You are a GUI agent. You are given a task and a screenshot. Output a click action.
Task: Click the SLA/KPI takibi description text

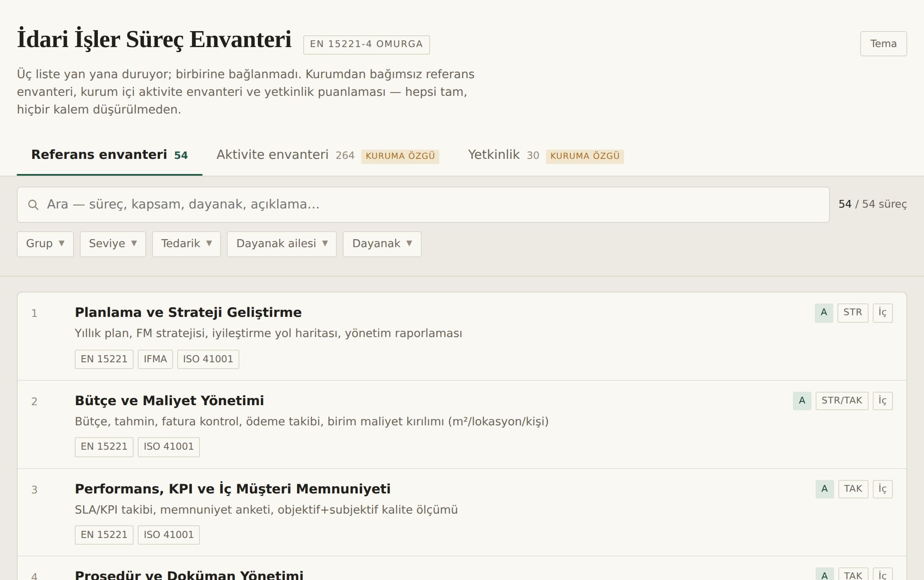coord(266,510)
